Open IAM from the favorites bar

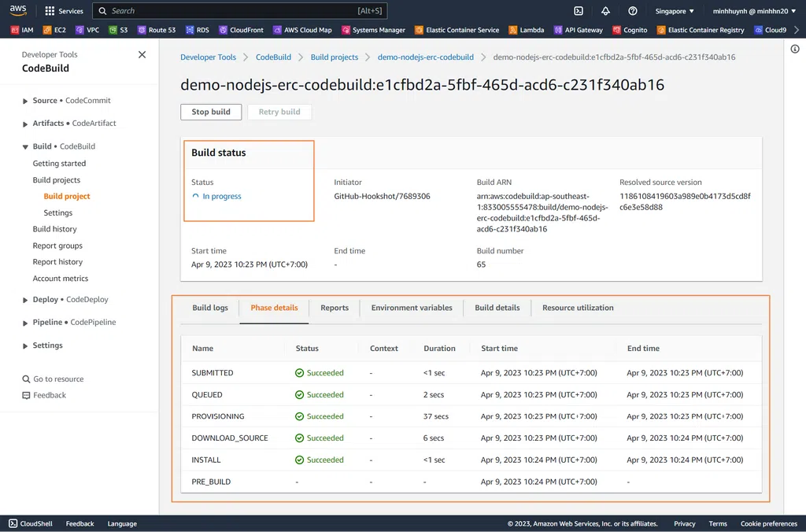[x=22, y=30]
